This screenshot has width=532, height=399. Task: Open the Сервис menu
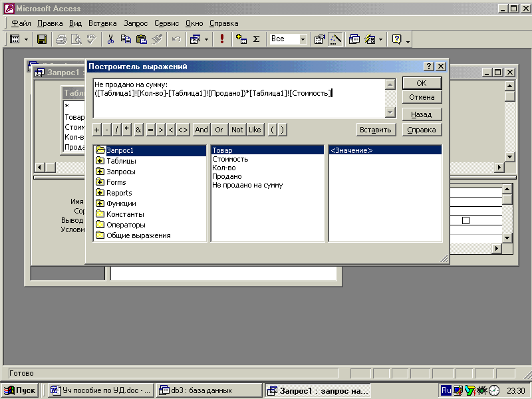167,23
